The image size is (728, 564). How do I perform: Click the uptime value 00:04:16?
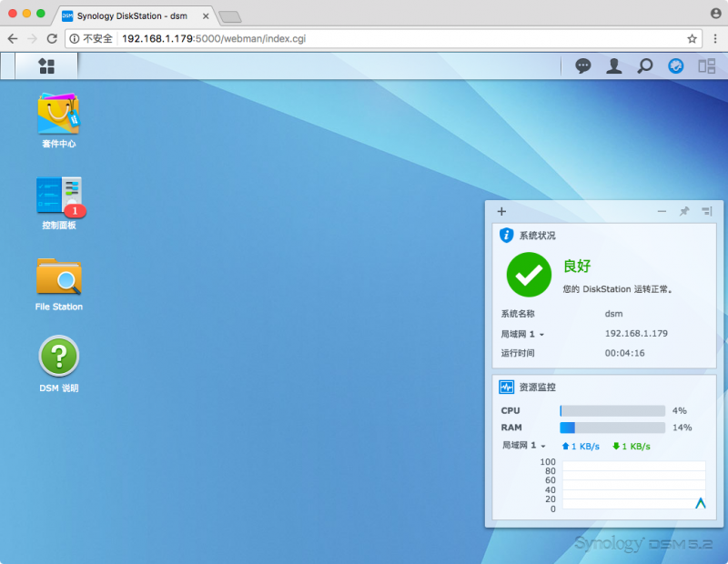[624, 353]
